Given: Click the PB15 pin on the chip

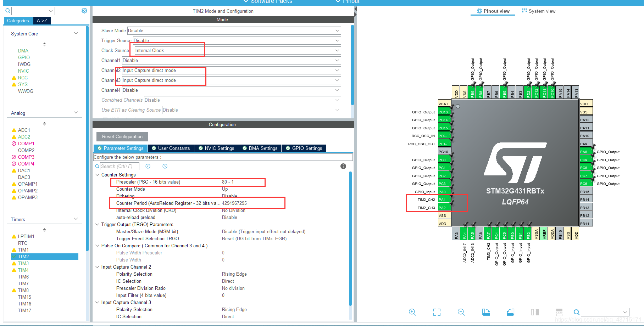Looking at the screenshot, I should pos(586,192).
